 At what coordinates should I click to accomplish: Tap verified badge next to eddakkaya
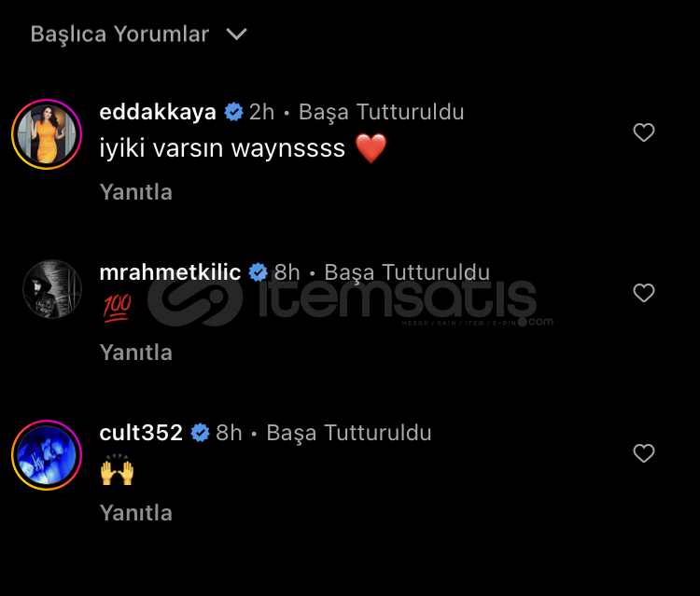pos(233,112)
